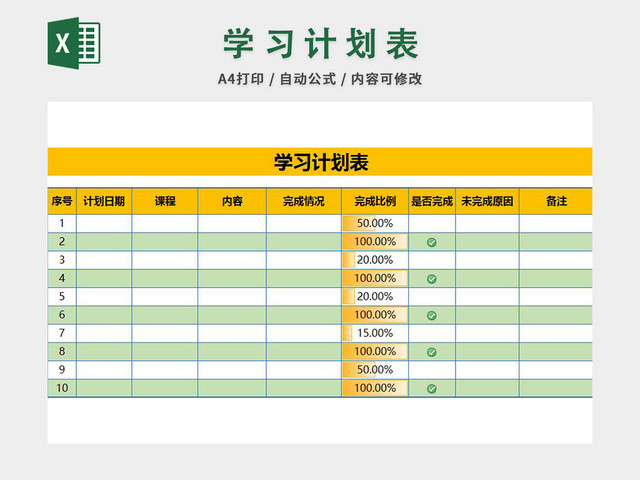
Task: Click the 计划日期 column header
Action: pyautogui.click(x=104, y=201)
